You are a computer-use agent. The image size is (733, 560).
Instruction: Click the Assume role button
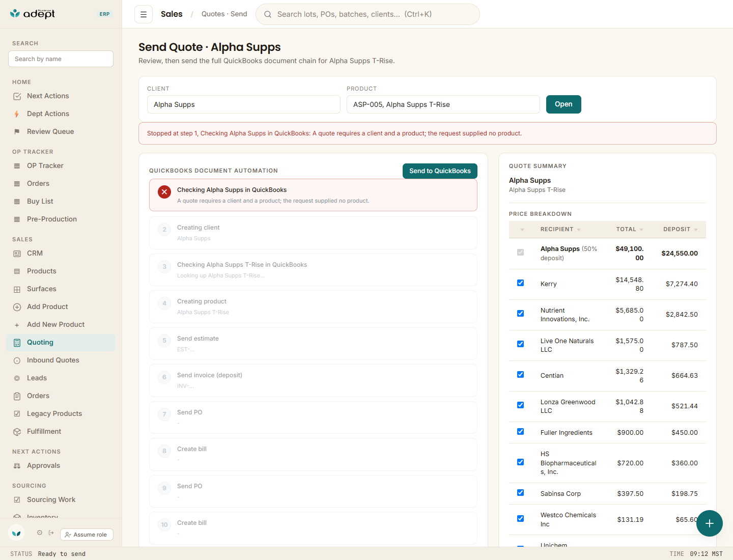pyautogui.click(x=87, y=535)
